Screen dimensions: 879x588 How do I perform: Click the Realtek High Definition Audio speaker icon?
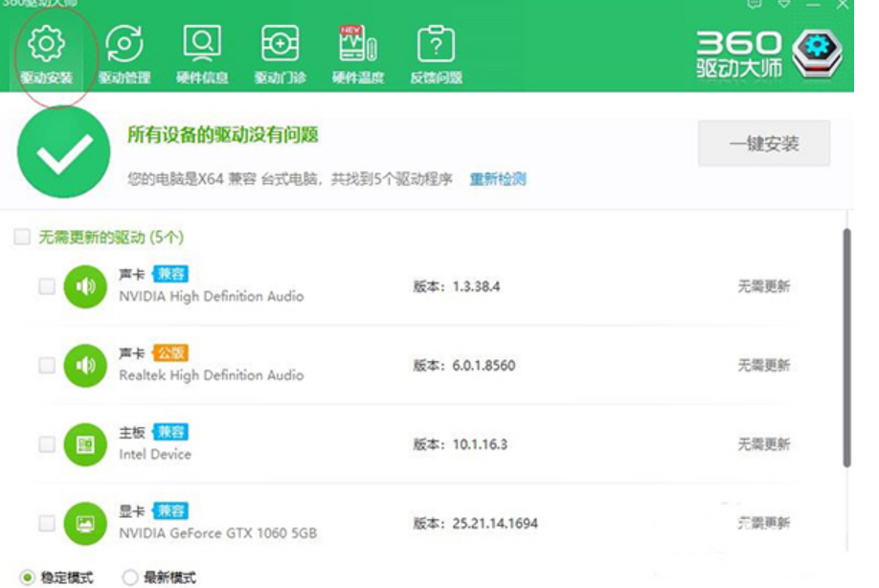[84, 365]
